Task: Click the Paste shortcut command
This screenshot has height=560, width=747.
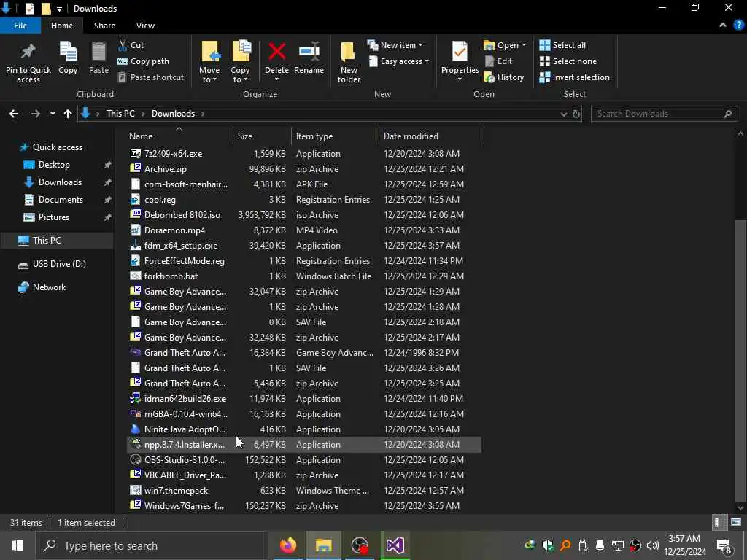Action: pyautogui.click(x=150, y=77)
